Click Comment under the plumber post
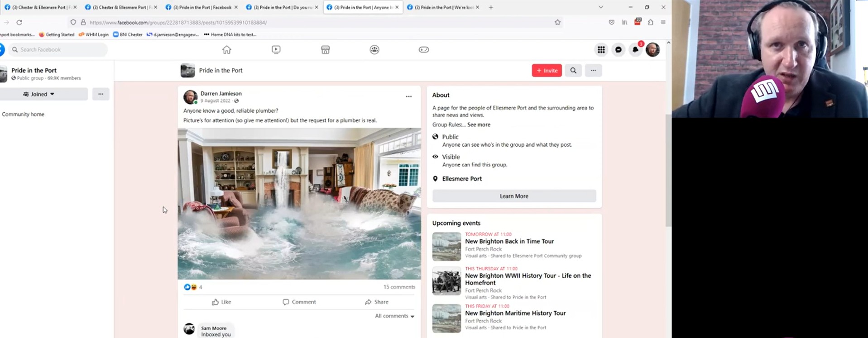This screenshot has width=868, height=338. pos(299,302)
